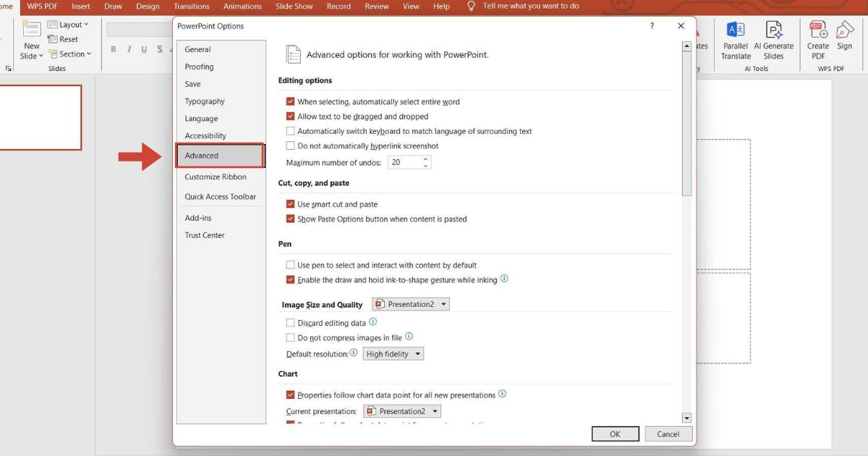Click info icon next to ink-to-shape gesture option
The width and height of the screenshot is (868, 456).
tap(504, 279)
